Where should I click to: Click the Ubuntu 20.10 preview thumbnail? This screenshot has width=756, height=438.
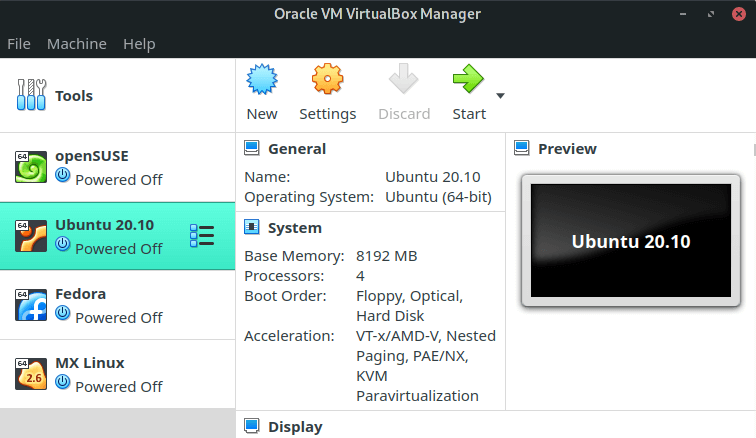tap(631, 241)
